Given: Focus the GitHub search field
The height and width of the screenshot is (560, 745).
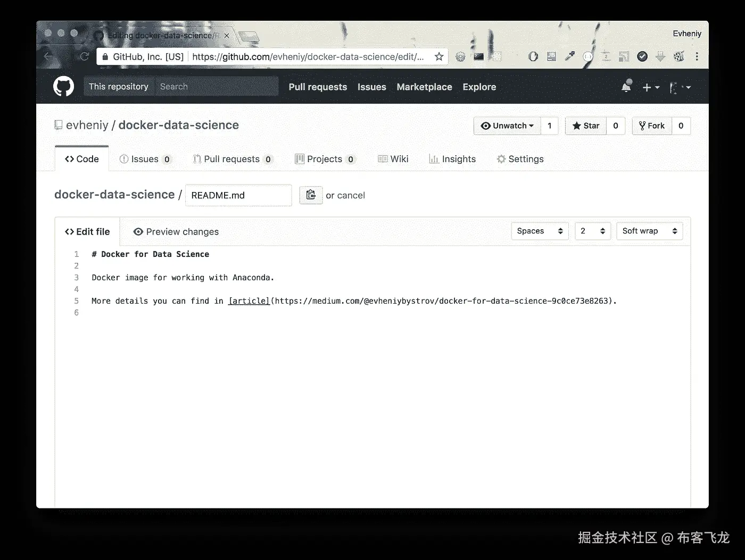Looking at the screenshot, I should click(217, 87).
